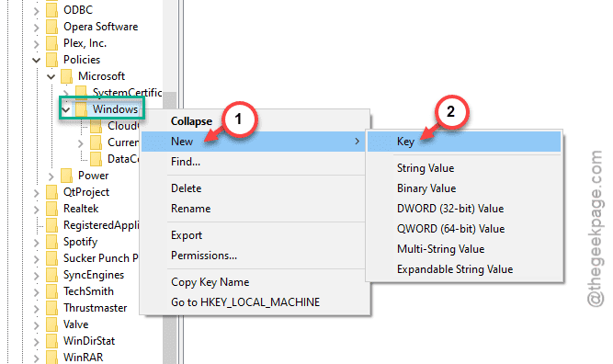The image size is (613, 364).
Task: Expand the Power key
Action: tap(51, 176)
